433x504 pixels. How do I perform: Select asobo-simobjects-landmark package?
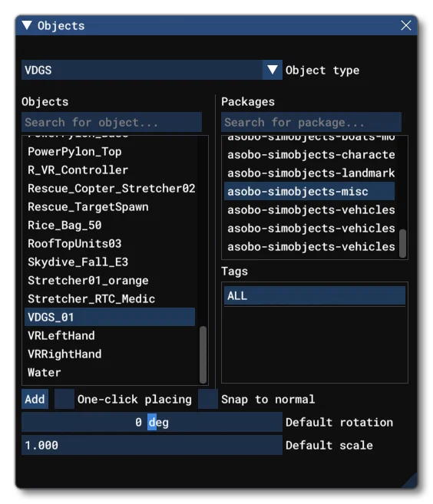point(309,173)
